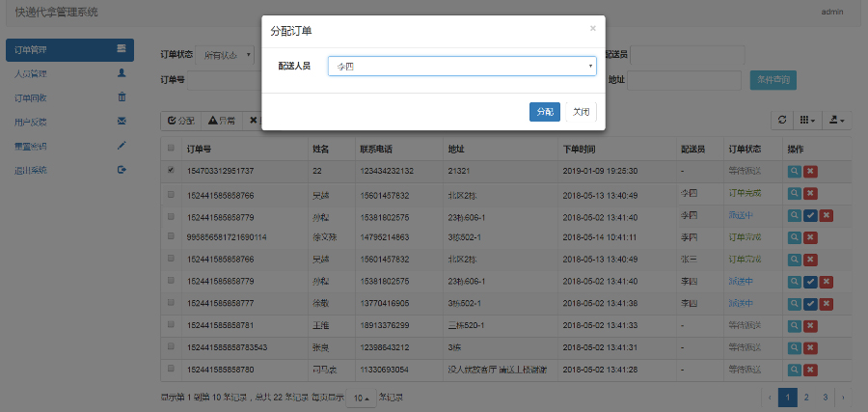The width and height of the screenshot is (868, 412).
Task: Check the order 995856581721690114 row checkbox
Action: click(172, 236)
